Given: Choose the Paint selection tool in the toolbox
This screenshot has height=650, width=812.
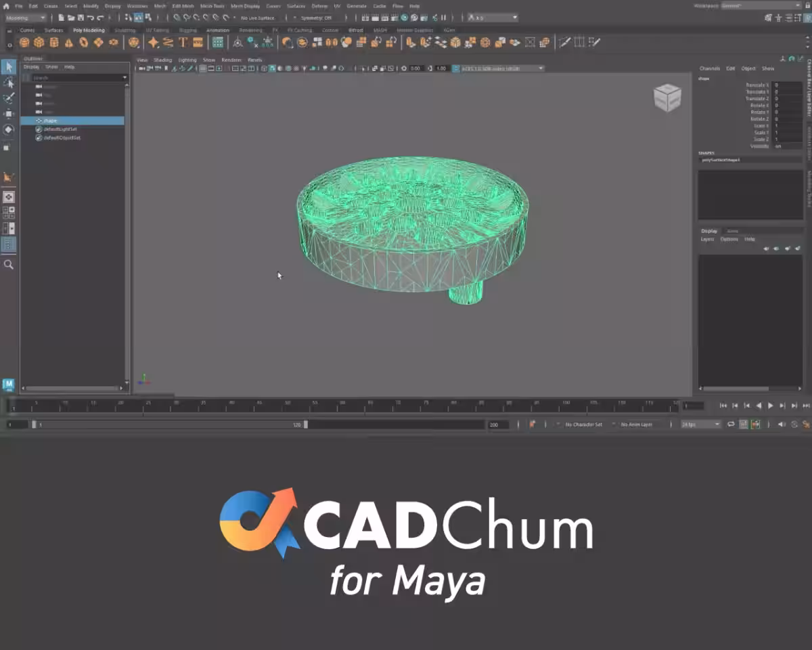Looking at the screenshot, I should [9, 98].
